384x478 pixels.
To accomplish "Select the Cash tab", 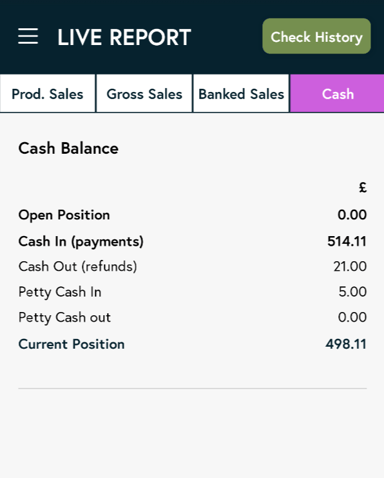I will pyautogui.click(x=337, y=94).
